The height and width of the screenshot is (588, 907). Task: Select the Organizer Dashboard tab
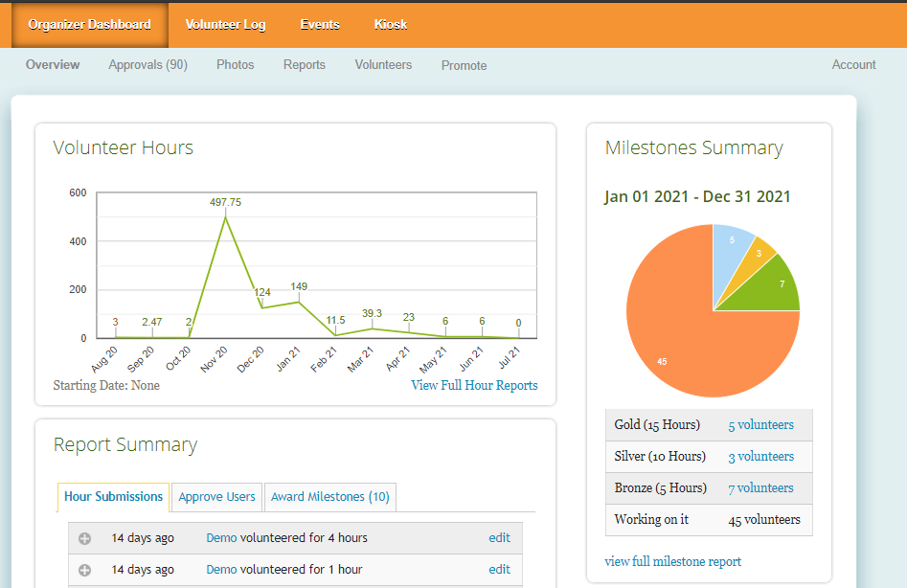[x=90, y=25]
